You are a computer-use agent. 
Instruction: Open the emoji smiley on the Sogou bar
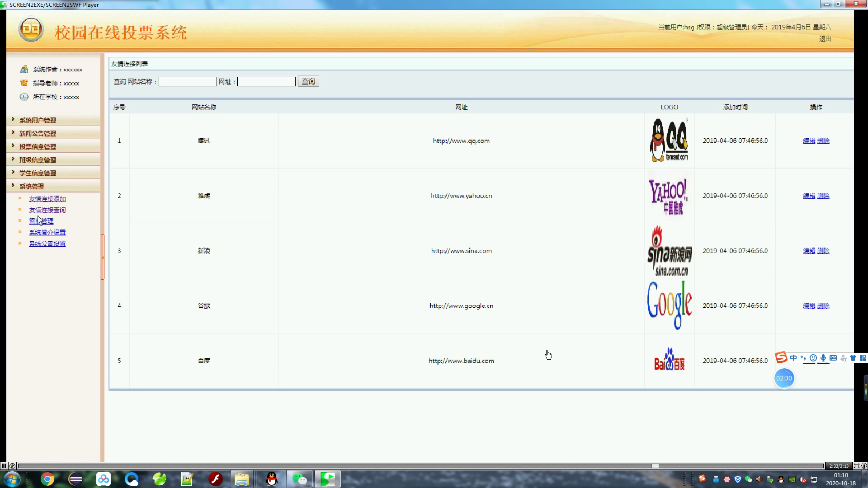click(x=813, y=358)
